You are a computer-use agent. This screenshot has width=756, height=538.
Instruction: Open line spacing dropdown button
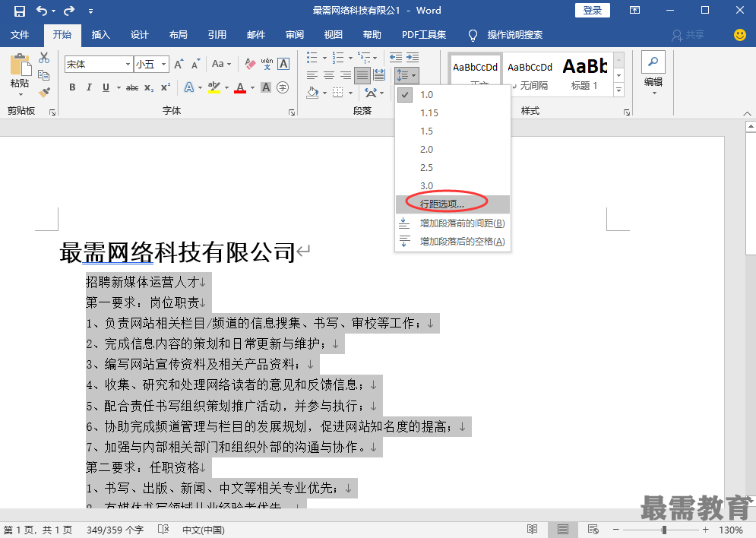pyautogui.click(x=406, y=75)
